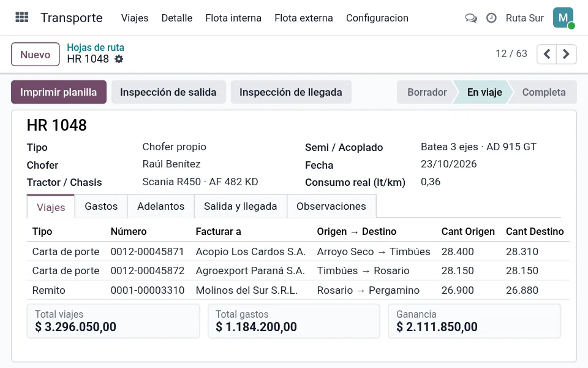This screenshot has height=368, width=588.
Task: Go to next record arrow
Action: [566, 54]
